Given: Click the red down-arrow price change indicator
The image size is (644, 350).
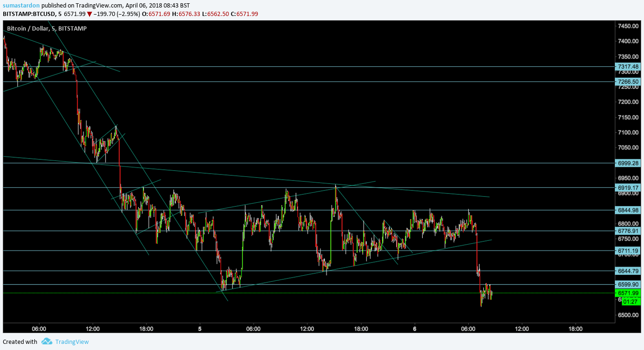Looking at the screenshot, I should coord(89,14).
